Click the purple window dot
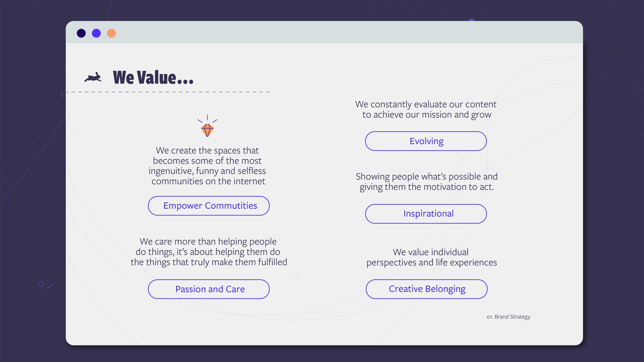 click(96, 33)
